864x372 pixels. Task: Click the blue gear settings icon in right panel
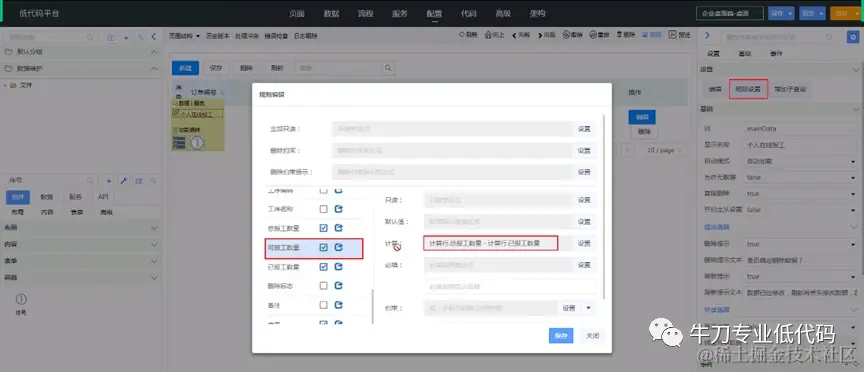pos(852,37)
